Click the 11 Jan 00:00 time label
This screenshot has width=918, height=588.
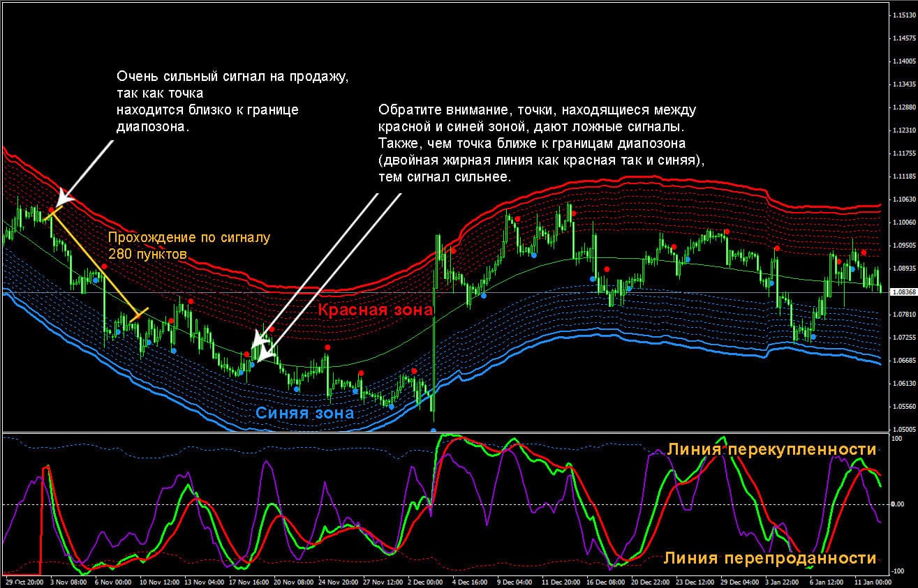873,581
